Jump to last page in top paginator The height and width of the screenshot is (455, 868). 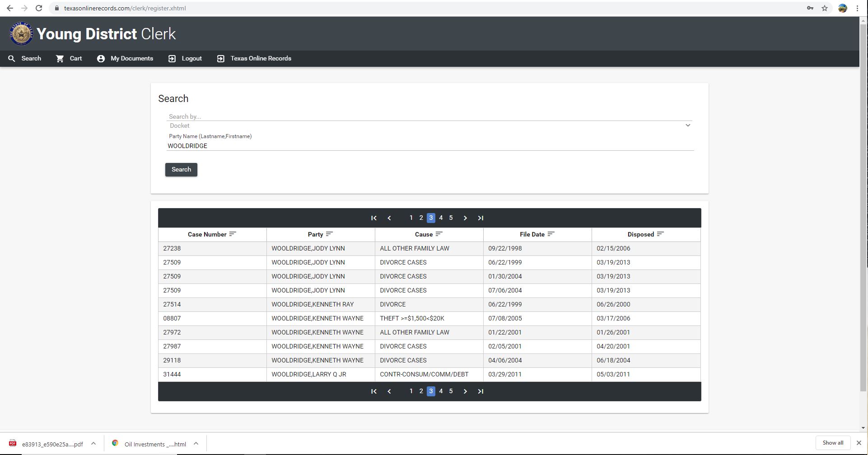click(481, 218)
